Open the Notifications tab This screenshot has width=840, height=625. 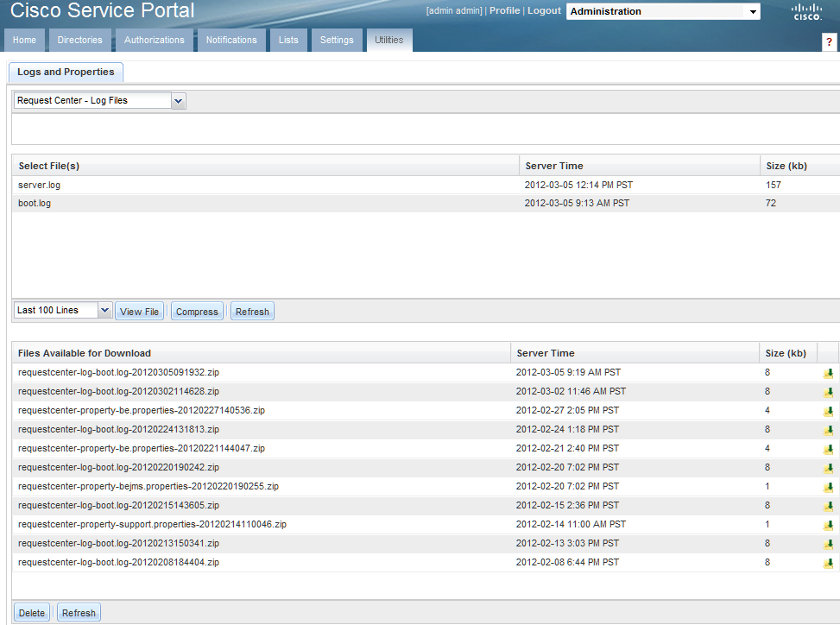231,41
